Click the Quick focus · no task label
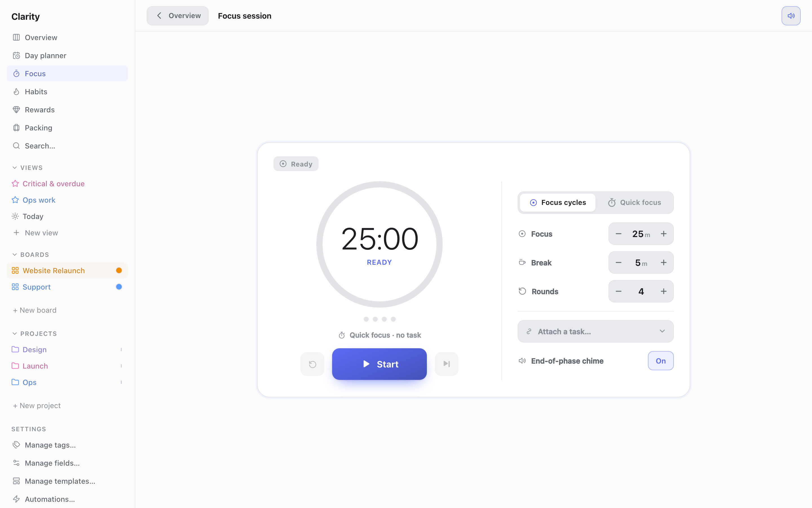The image size is (812, 508). pos(379,335)
